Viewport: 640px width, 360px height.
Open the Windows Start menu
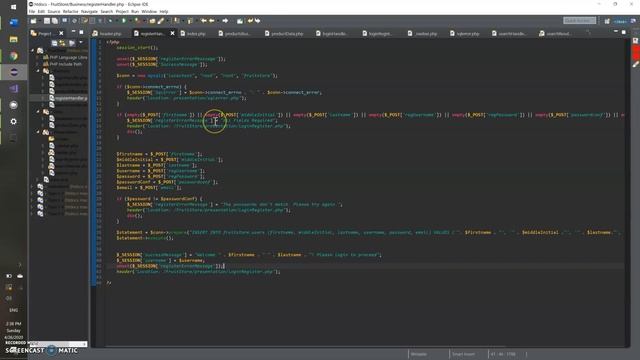pyautogui.click(x=13, y=7)
